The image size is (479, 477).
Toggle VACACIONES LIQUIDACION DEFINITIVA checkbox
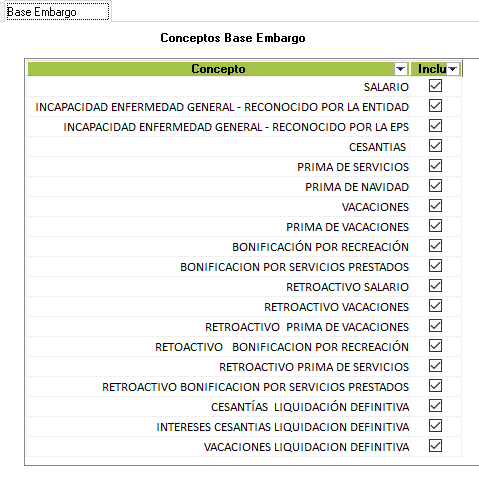click(435, 446)
